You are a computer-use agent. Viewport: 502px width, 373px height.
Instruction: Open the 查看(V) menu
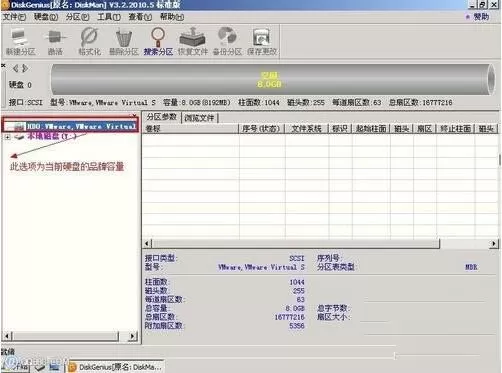tap(140, 17)
